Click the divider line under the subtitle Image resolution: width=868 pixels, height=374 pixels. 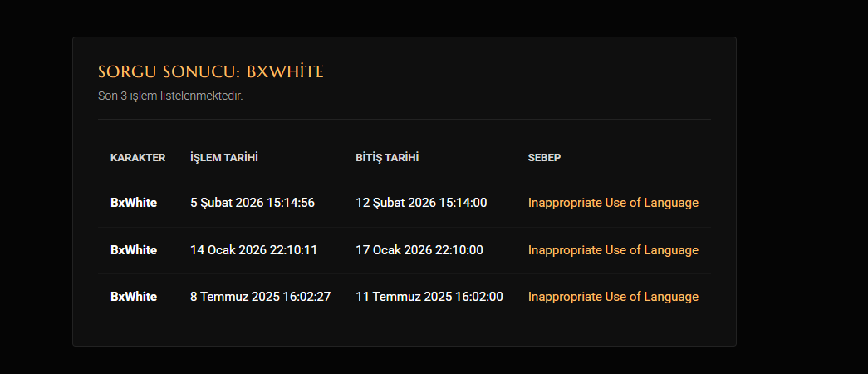[x=405, y=119]
